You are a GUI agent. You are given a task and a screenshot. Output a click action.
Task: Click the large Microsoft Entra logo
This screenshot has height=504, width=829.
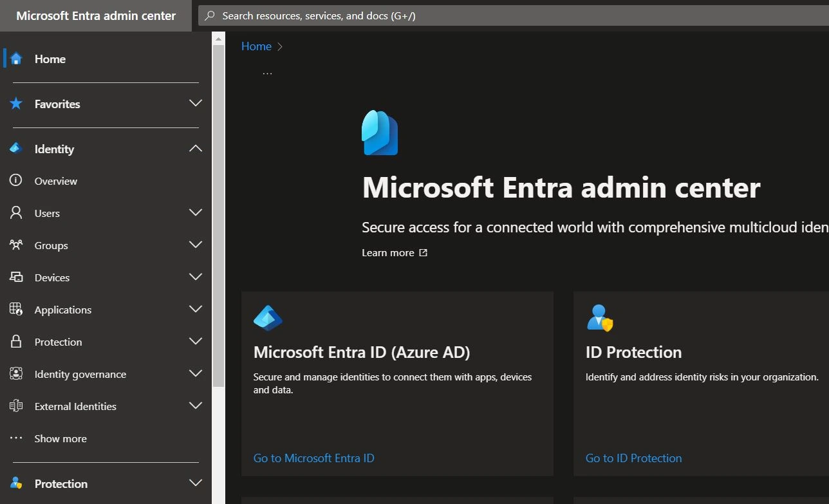tap(380, 133)
